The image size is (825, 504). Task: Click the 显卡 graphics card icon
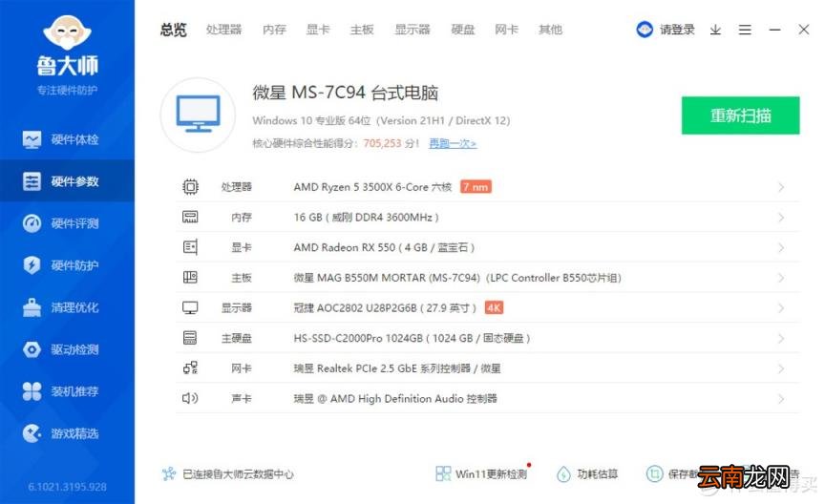(x=190, y=247)
